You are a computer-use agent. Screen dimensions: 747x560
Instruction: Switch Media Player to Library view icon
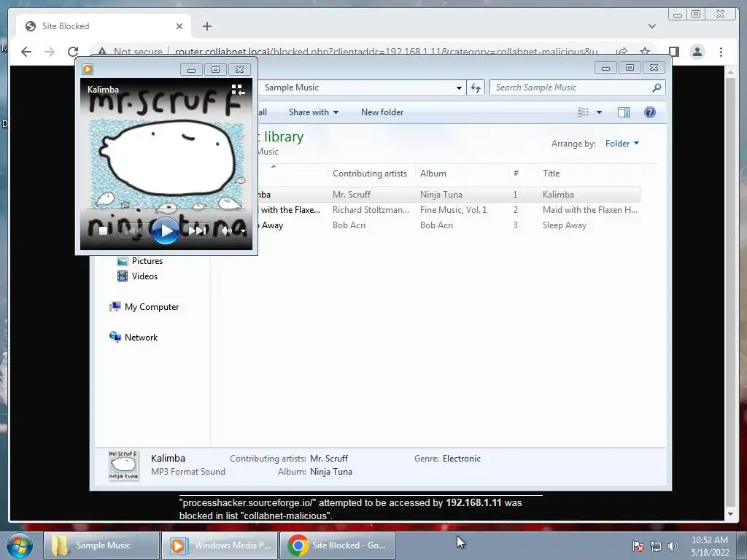(x=238, y=90)
